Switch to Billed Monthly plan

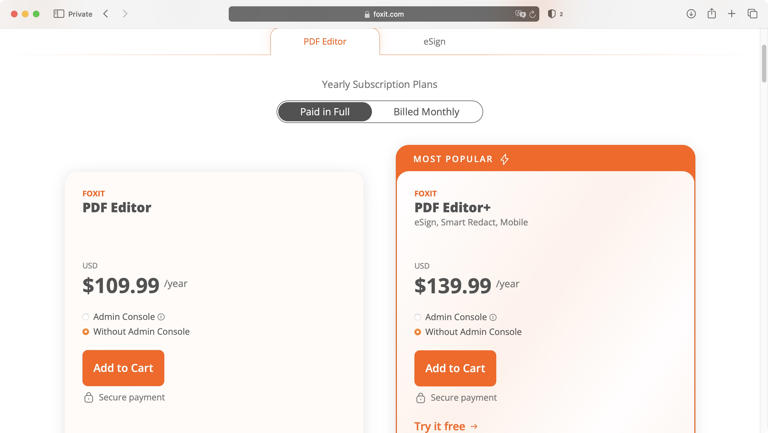(x=426, y=112)
